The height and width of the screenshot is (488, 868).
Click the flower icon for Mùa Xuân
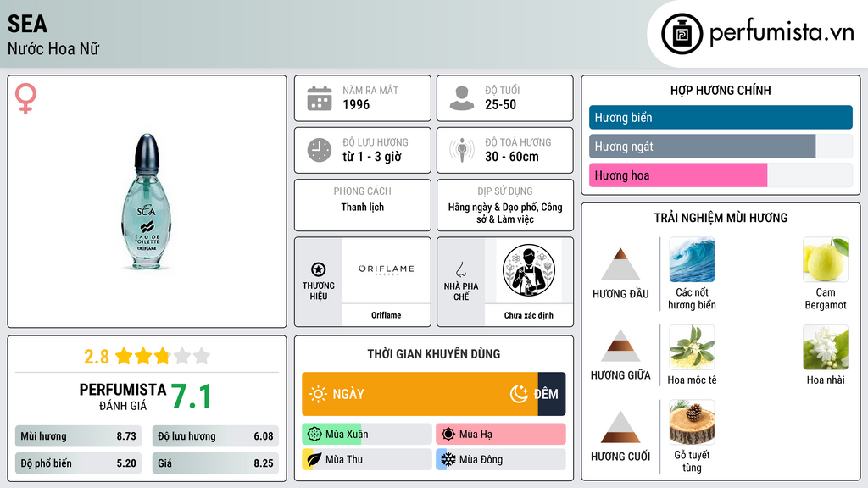coord(314,435)
